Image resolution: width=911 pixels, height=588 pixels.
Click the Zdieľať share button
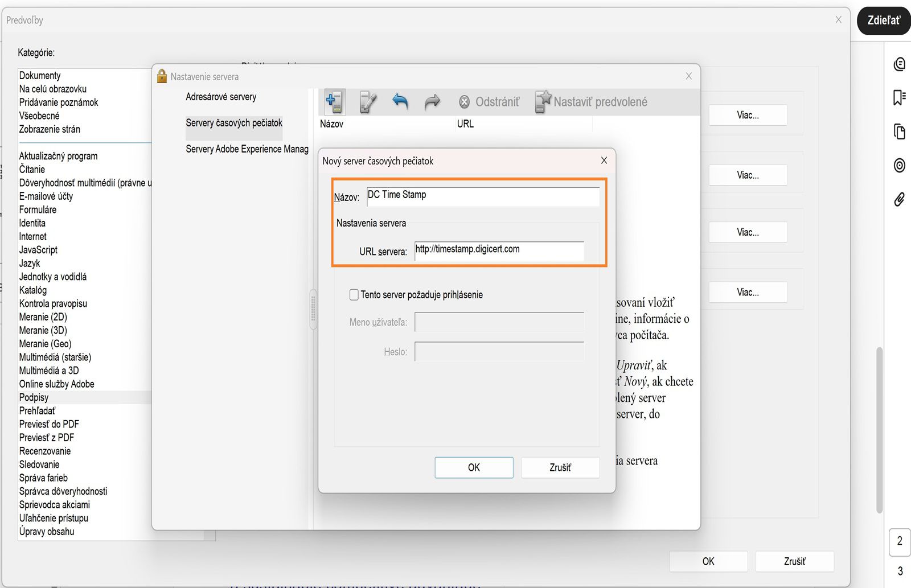click(884, 20)
